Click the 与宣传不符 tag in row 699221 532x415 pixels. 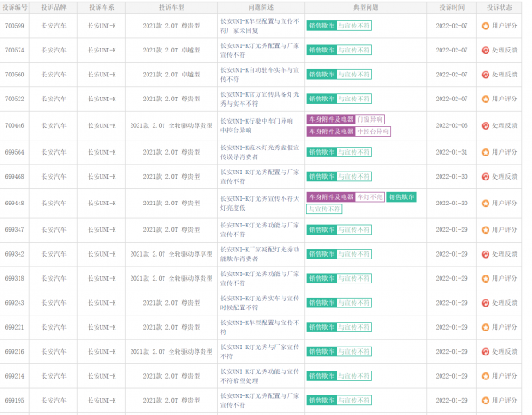point(353,327)
